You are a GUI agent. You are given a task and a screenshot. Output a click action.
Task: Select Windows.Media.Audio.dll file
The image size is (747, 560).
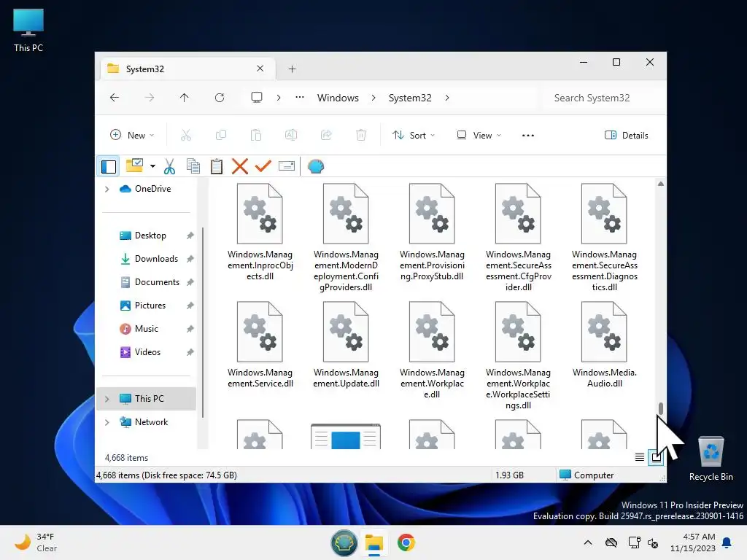click(605, 345)
